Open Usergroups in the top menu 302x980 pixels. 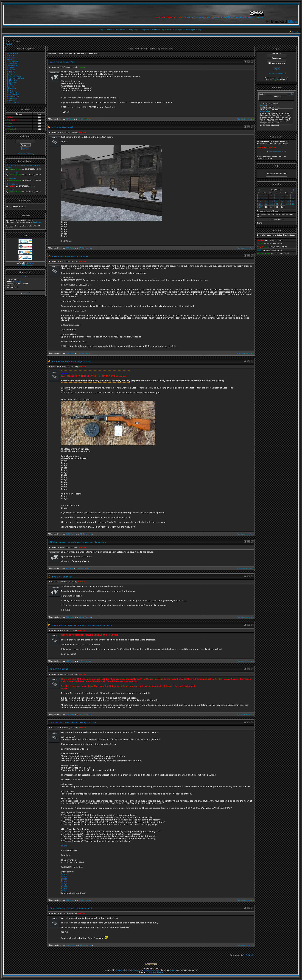coord(133,30)
